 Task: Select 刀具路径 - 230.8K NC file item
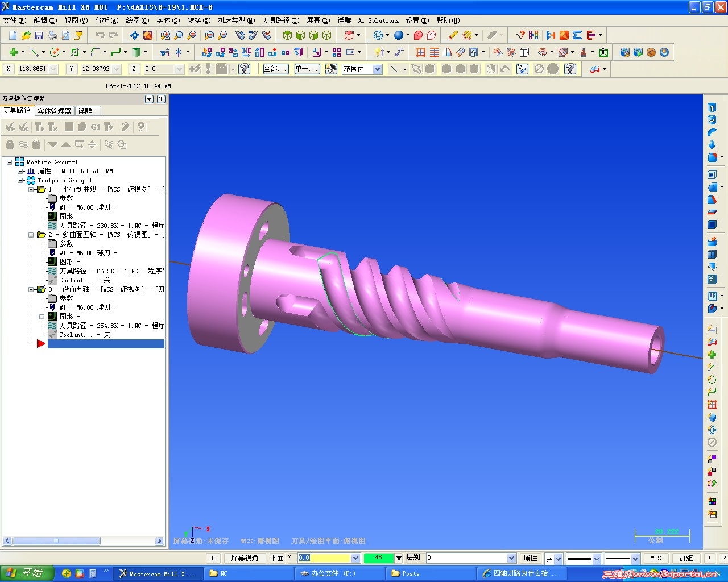tap(112, 226)
